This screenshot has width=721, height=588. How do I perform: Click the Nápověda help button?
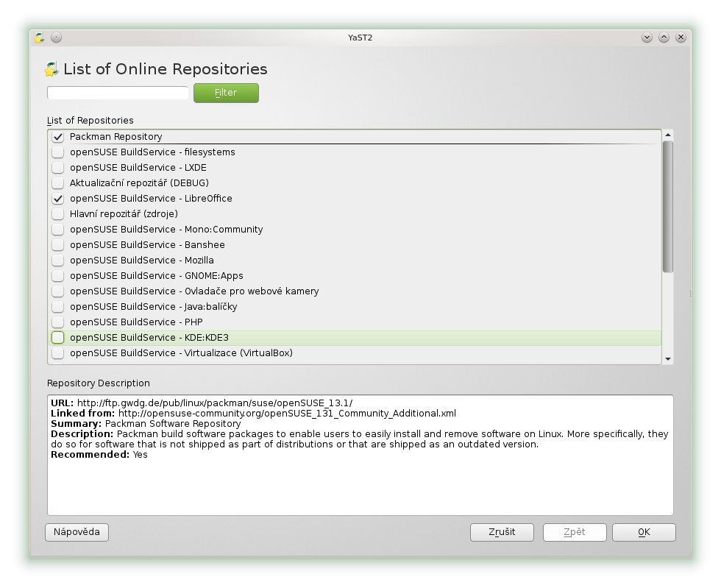pos(77,532)
